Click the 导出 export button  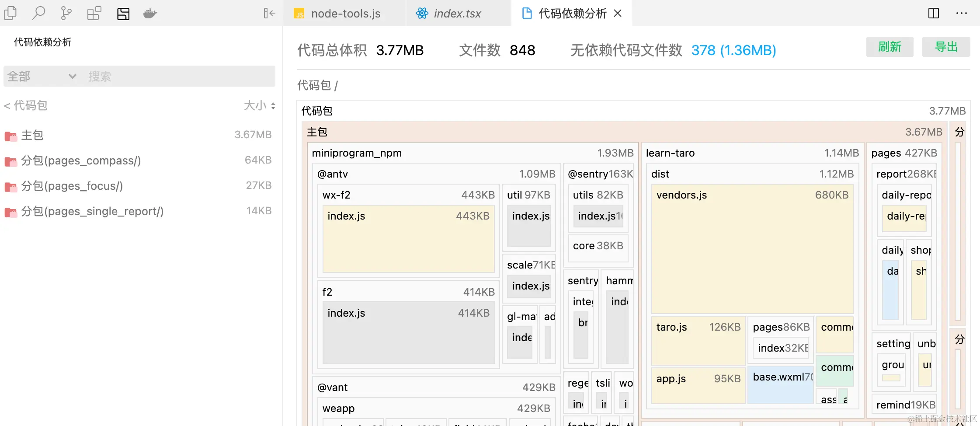pyautogui.click(x=946, y=47)
